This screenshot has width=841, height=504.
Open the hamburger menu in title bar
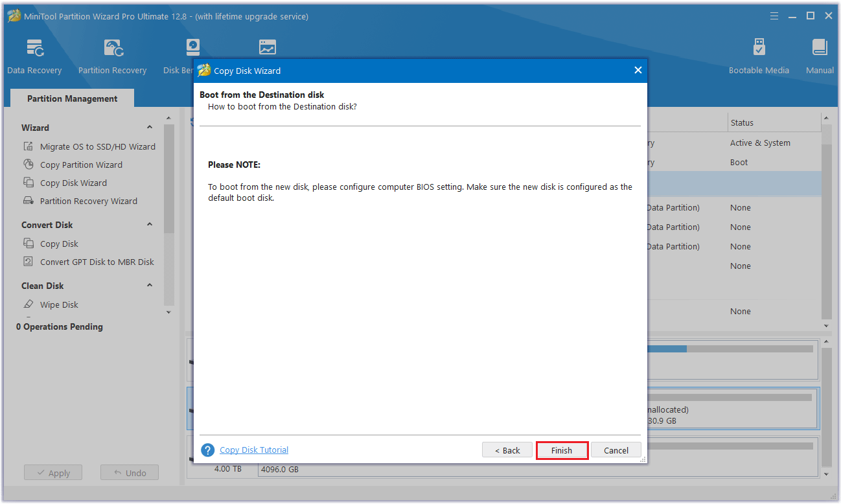point(774,16)
